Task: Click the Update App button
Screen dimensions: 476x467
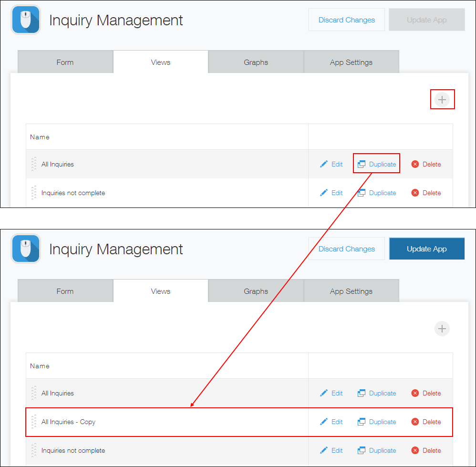Action: point(426,249)
